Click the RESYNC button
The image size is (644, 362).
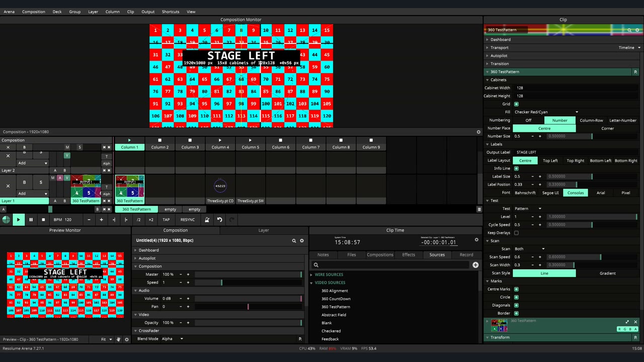187,220
